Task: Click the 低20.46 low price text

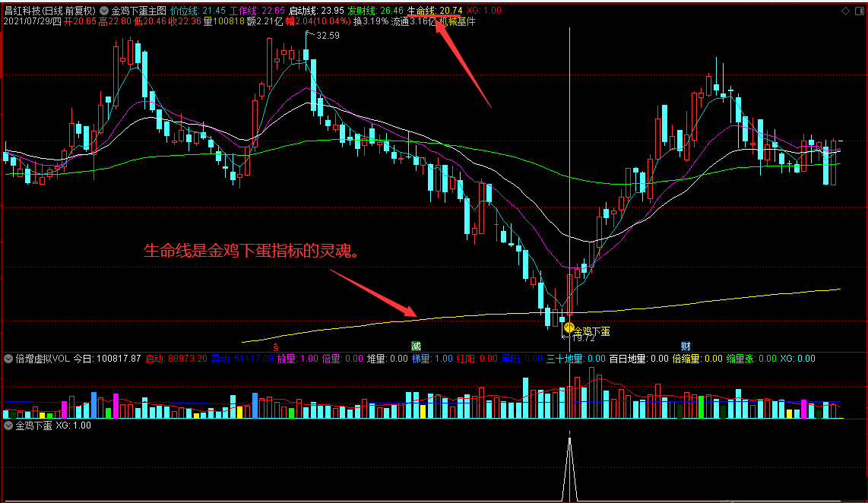Action: pyautogui.click(x=150, y=21)
